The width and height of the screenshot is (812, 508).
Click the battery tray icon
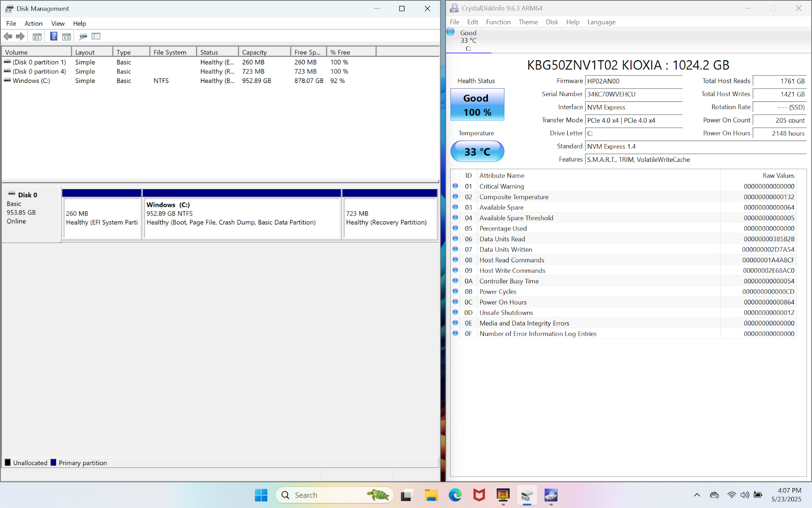tap(758, 495)
